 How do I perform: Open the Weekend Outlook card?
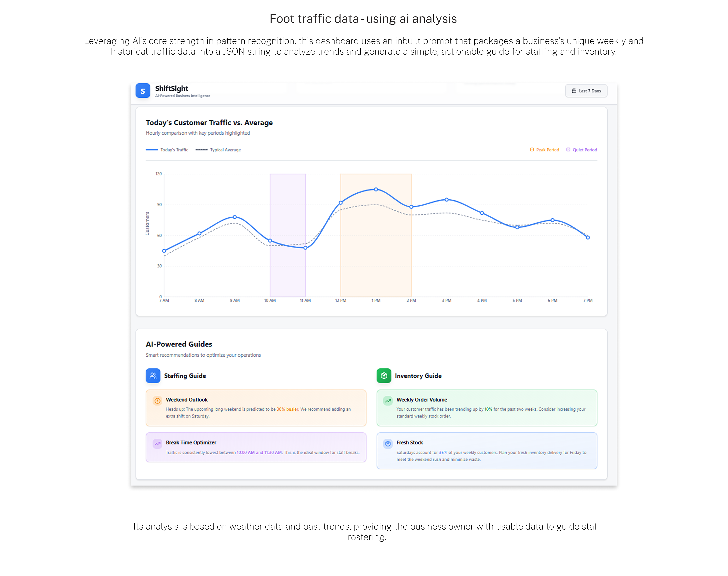click(256, 408)
